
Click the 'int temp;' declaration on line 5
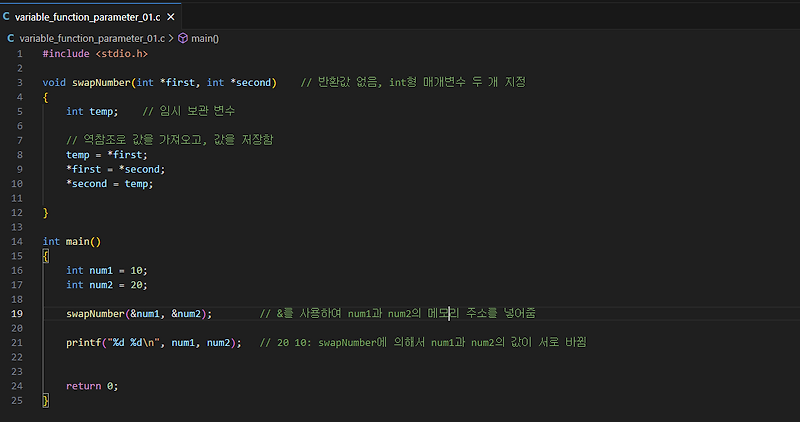[92, 111]
